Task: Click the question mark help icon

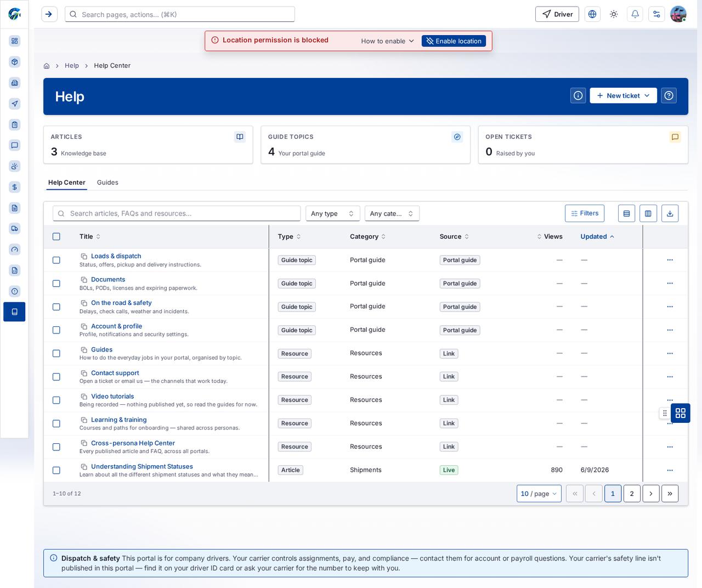Action: [x=669, y=95]
